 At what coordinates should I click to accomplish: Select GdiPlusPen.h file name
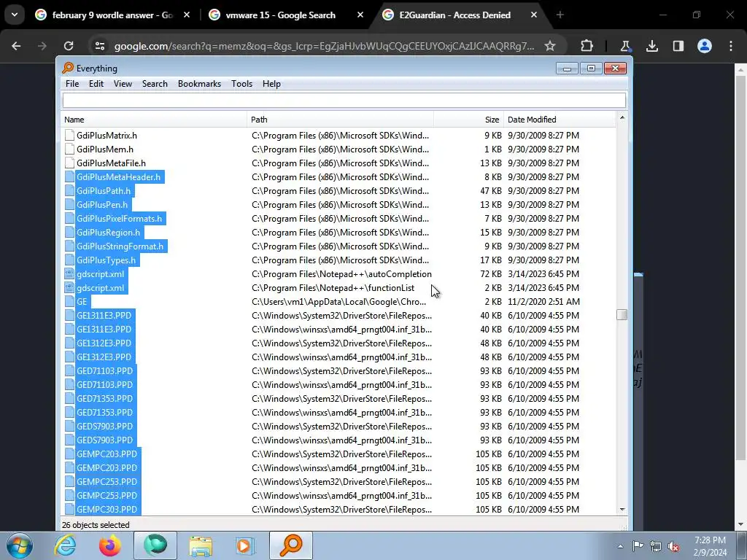(x=102, y=204)
